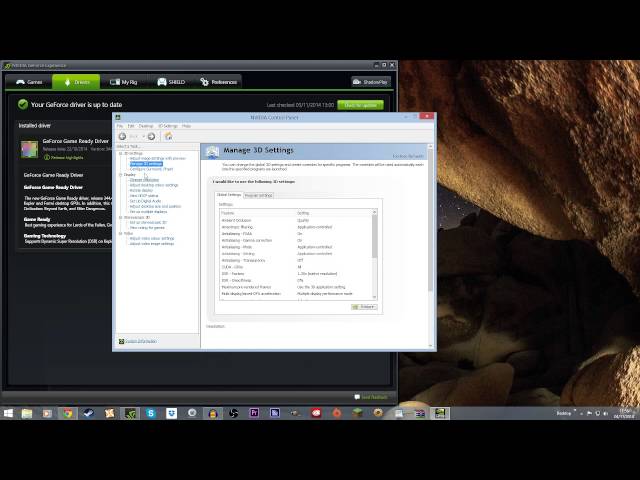
Task: Switch to the Global Settings tab
Action: point(229,195)
